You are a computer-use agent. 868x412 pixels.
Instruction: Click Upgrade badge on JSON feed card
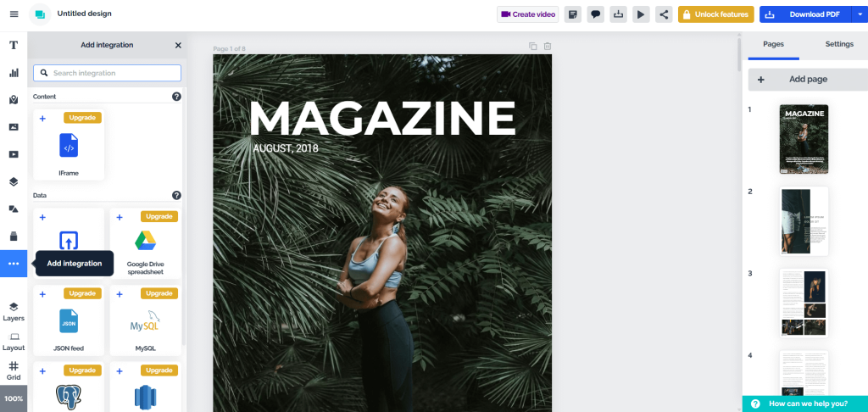(x=82, y=293)
